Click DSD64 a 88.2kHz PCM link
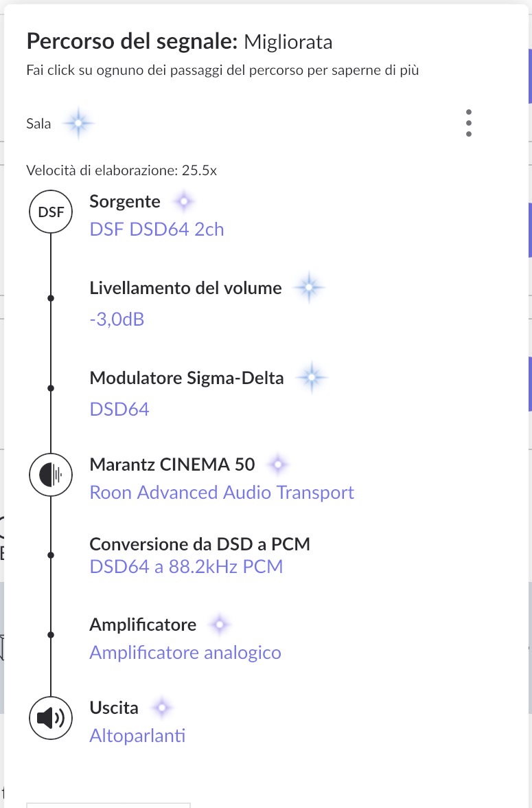The image size is (532, 808). pos(186,567)
